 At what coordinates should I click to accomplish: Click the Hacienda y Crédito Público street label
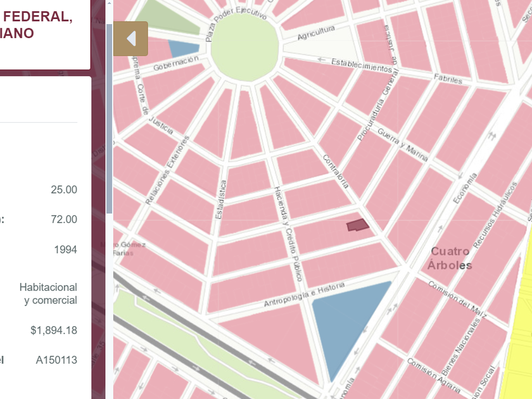(x=288, y=234)
